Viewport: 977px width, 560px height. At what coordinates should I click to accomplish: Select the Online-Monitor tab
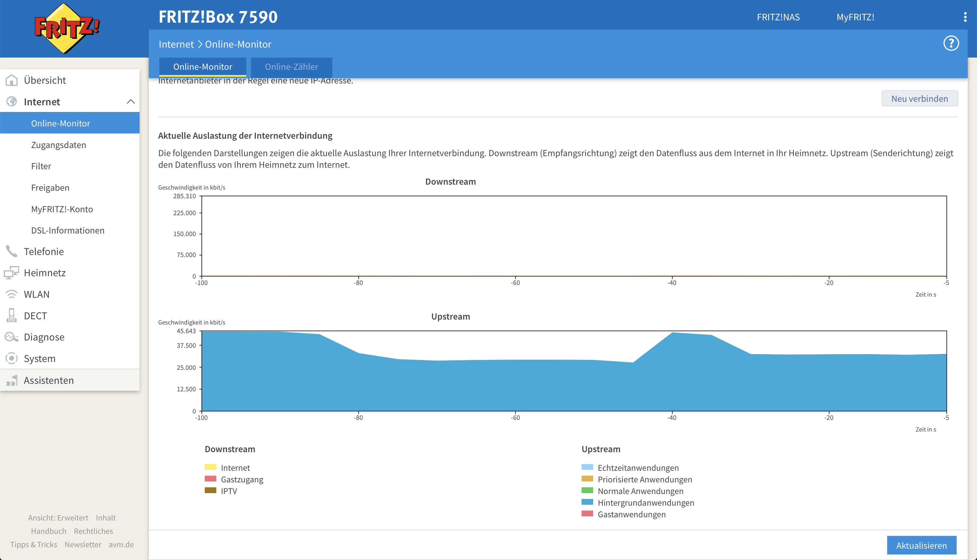click(203, 67)
